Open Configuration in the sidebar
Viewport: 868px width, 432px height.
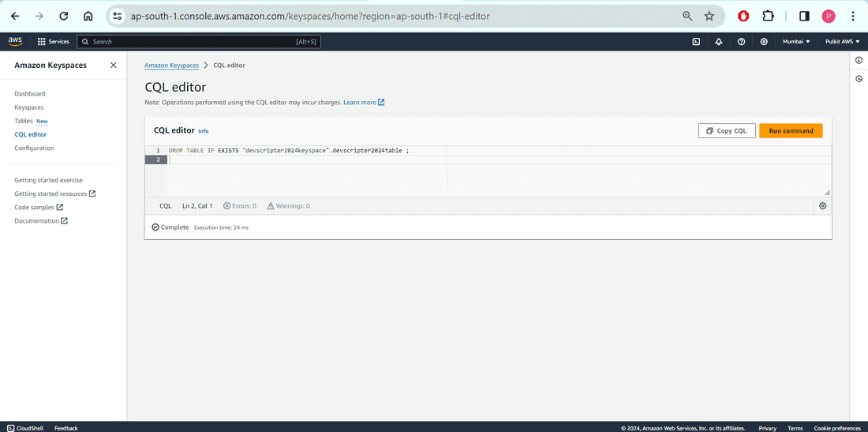(x=34, y=148)
